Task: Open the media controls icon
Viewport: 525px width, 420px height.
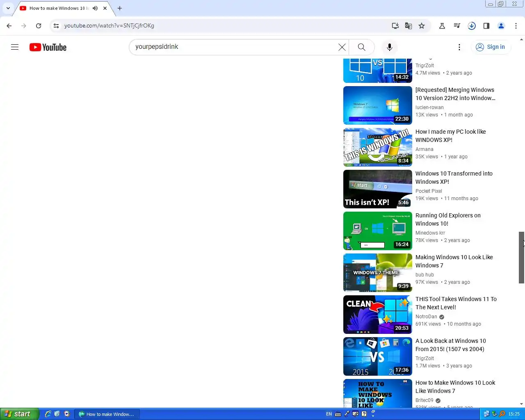Action: (x=457, y=25)
